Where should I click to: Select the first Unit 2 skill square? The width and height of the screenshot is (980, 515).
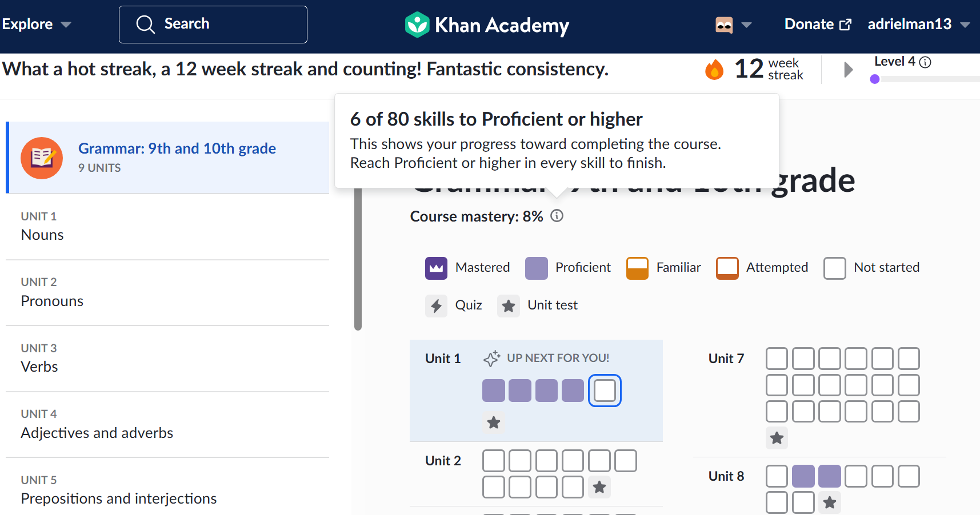tap(494, 461)
